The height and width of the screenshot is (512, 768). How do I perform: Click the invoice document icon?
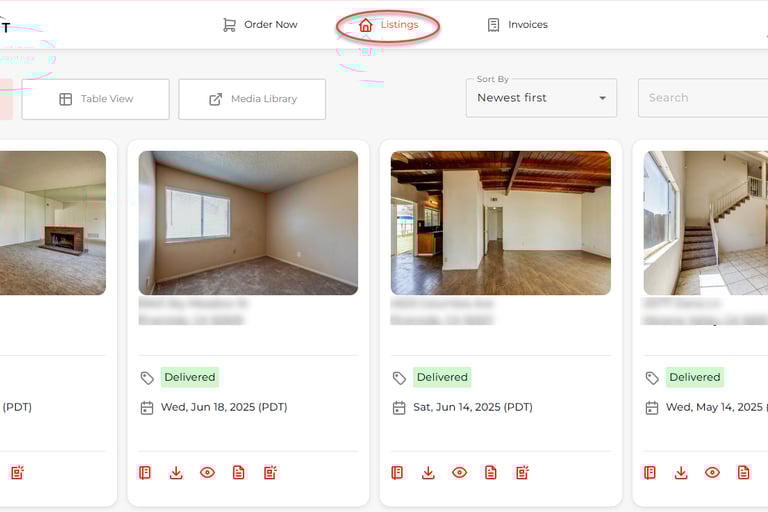493,24
